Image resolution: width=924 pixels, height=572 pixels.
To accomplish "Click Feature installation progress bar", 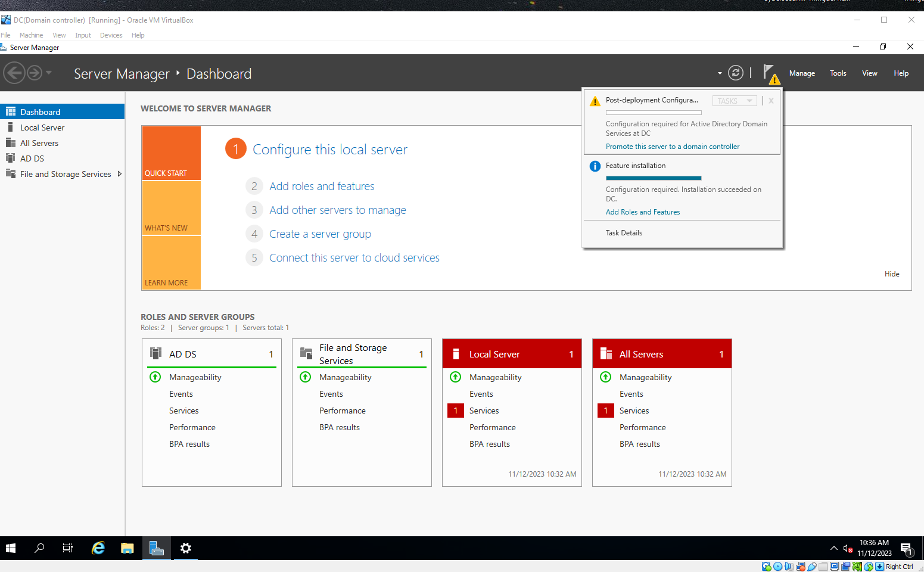I will (654, 178).
